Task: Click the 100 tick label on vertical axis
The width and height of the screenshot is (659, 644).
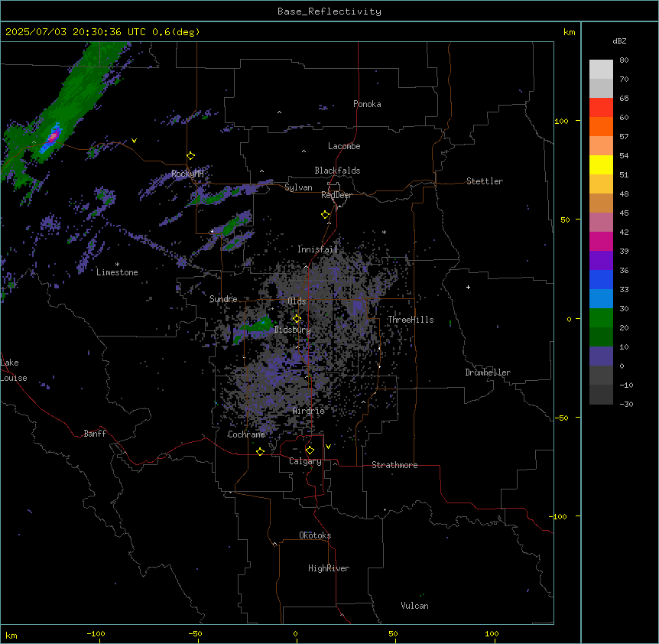Action: [561, 121]
